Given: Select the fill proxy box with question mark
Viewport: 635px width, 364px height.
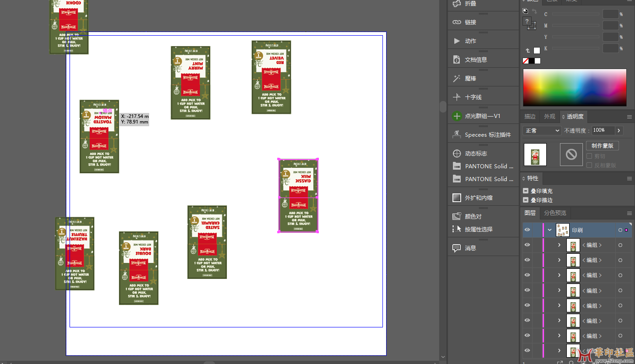Looking at the screenshot, I should [x=527, y=21].
